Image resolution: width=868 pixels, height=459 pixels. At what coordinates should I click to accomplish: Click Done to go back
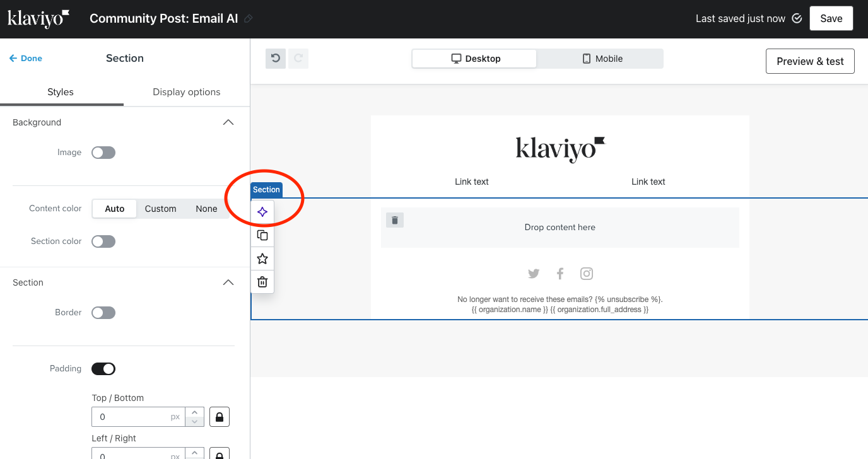(x=26, y=58)
